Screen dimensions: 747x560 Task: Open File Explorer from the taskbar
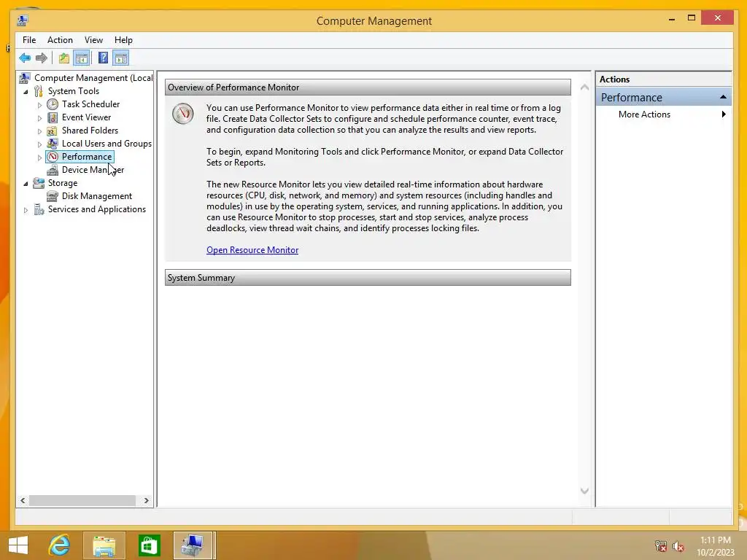pyautogui.click(x=104, y=545)
